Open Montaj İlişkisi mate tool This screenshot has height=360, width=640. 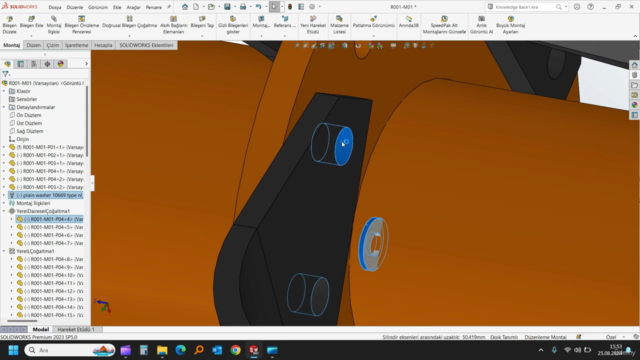click(x=54, y=25)
